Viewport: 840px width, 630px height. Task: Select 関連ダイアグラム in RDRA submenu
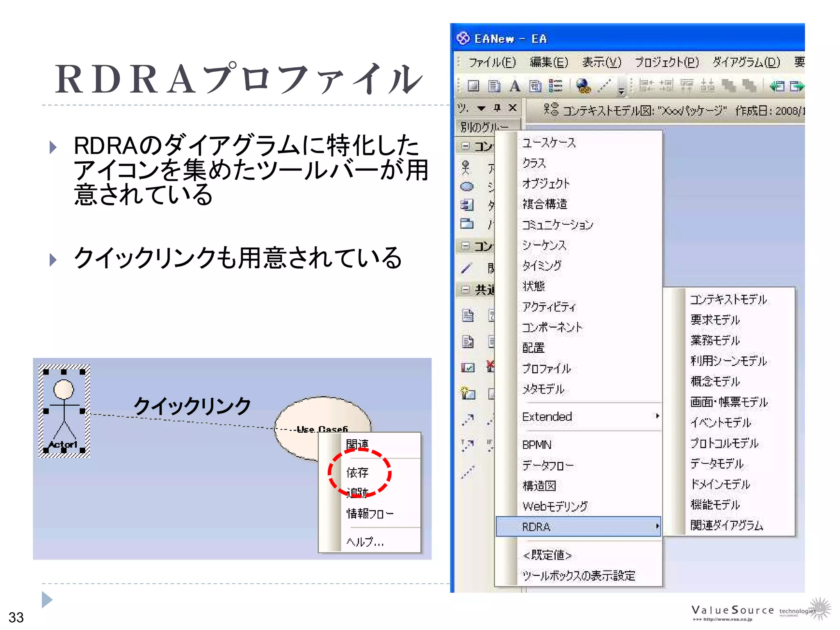(x=729, y=525)
